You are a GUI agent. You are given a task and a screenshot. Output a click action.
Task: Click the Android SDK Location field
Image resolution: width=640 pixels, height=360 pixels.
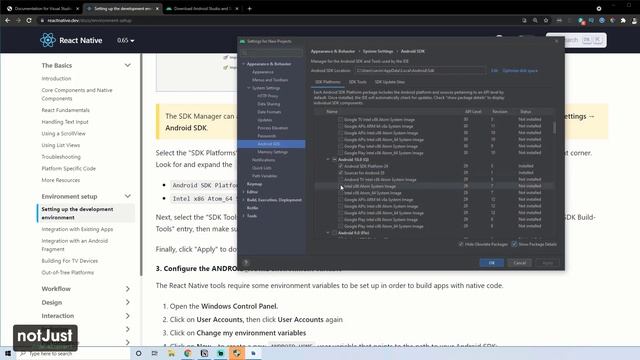click(421, 71)
